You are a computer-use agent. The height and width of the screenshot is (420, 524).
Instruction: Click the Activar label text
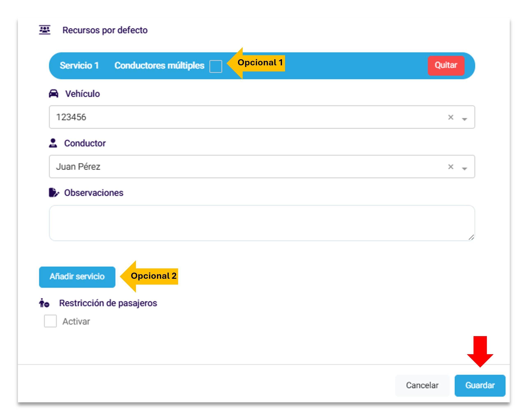pyautogui.click(x=76, y=321)
